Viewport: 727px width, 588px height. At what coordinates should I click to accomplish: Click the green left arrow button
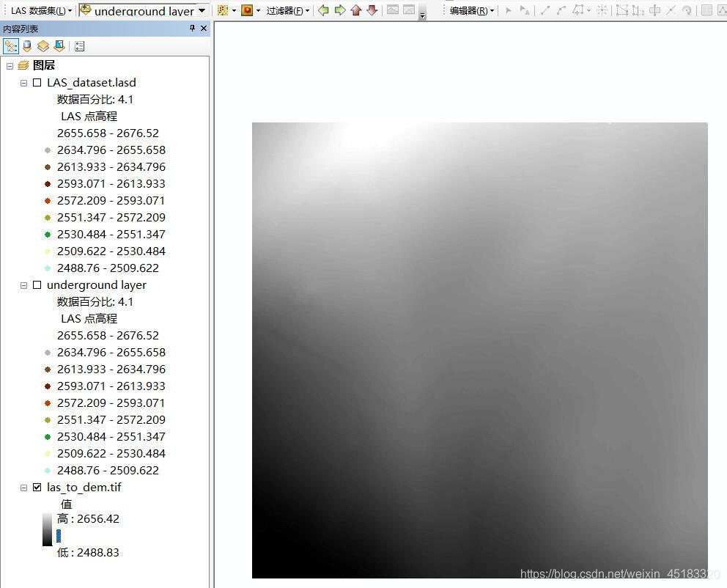click(324, 10)
